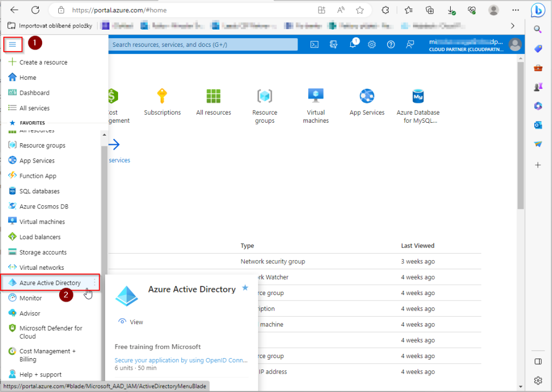Open the three-dot options beside Azure Active Directory
552x392 pixels.
94,283
